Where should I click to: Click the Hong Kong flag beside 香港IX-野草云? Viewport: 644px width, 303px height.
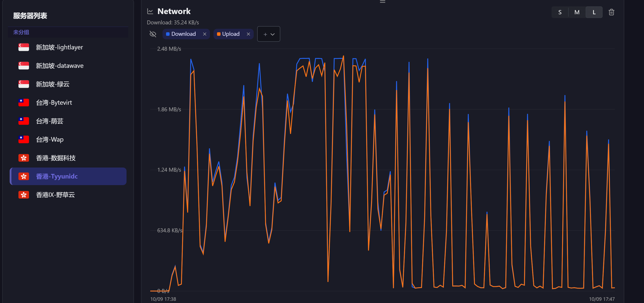(x=24, y=195)
